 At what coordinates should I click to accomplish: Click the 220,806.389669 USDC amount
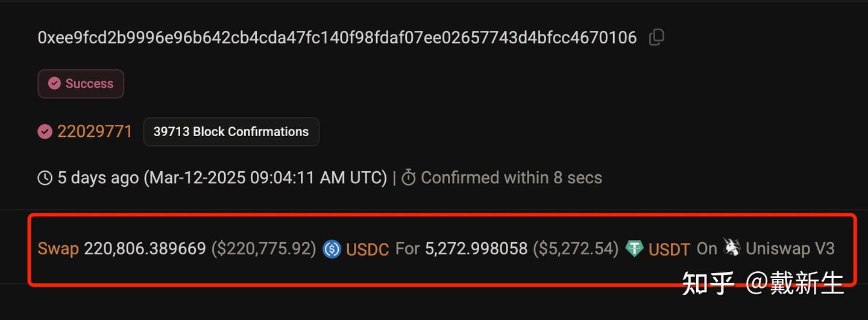click(145, 248)
